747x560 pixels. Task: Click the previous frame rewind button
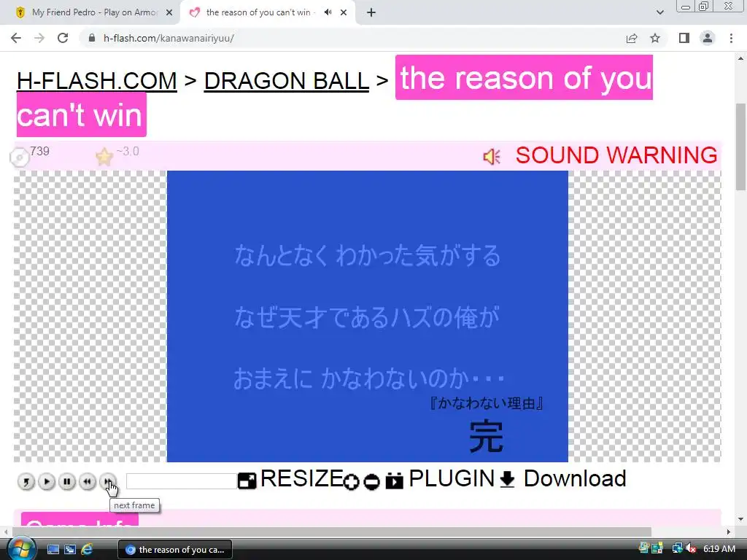pyautogui.click(x=88, y=482)
